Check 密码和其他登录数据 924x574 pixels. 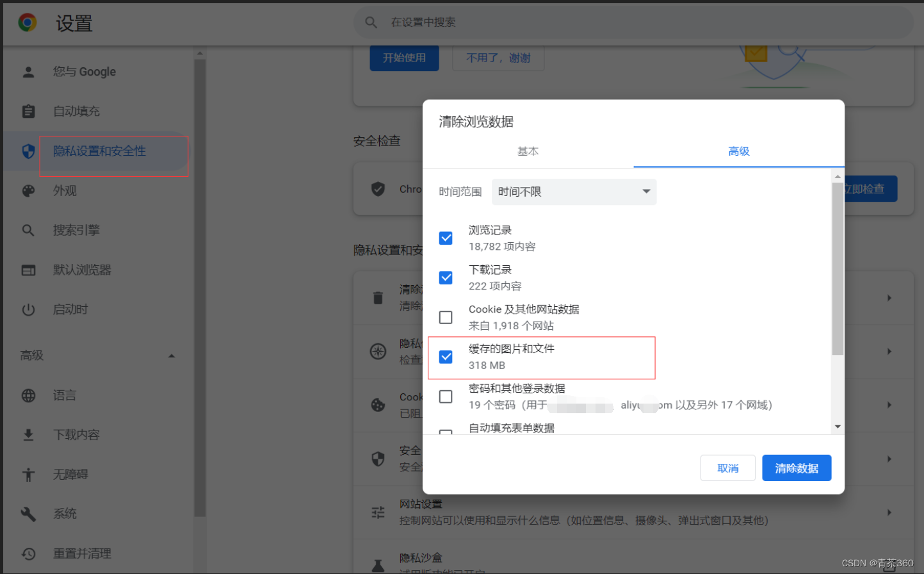pos(446,397)
